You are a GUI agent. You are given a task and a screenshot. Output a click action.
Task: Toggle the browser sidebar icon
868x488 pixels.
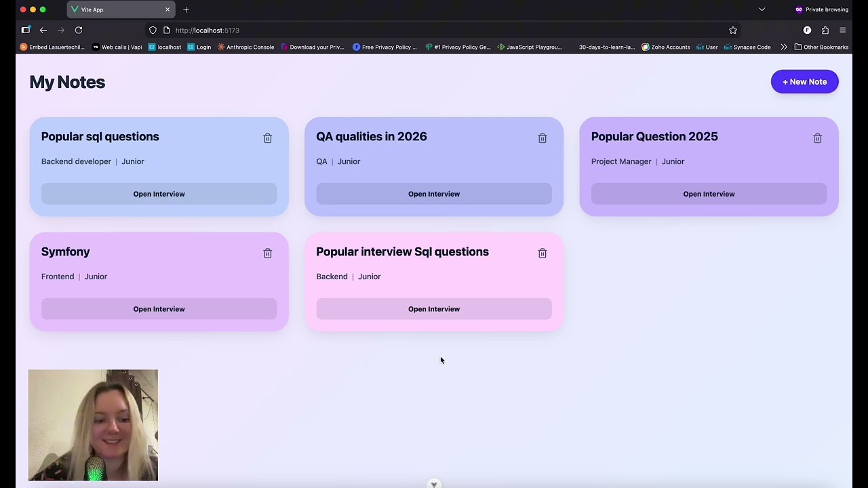(x=26, y=30)
